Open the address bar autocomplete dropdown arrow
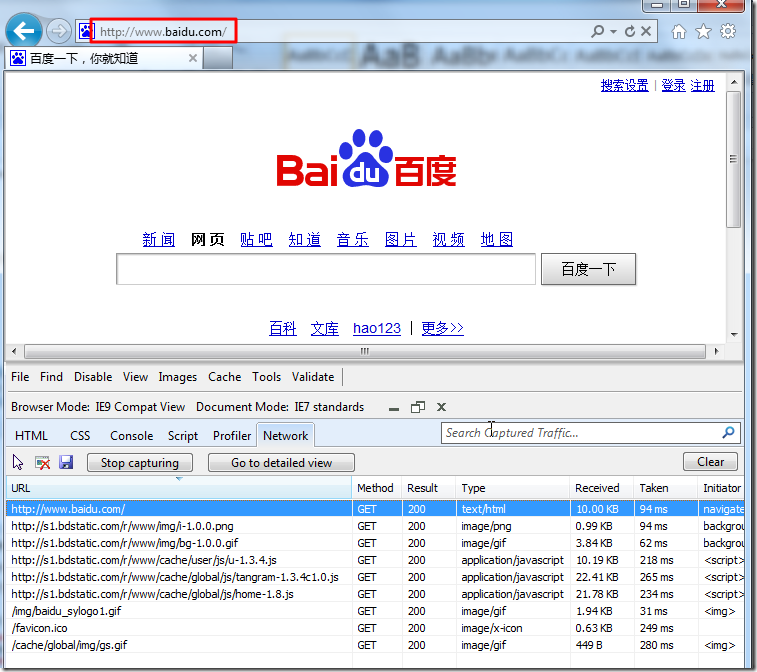The width and height of the screenshot is (757, 672). point(614,31)
